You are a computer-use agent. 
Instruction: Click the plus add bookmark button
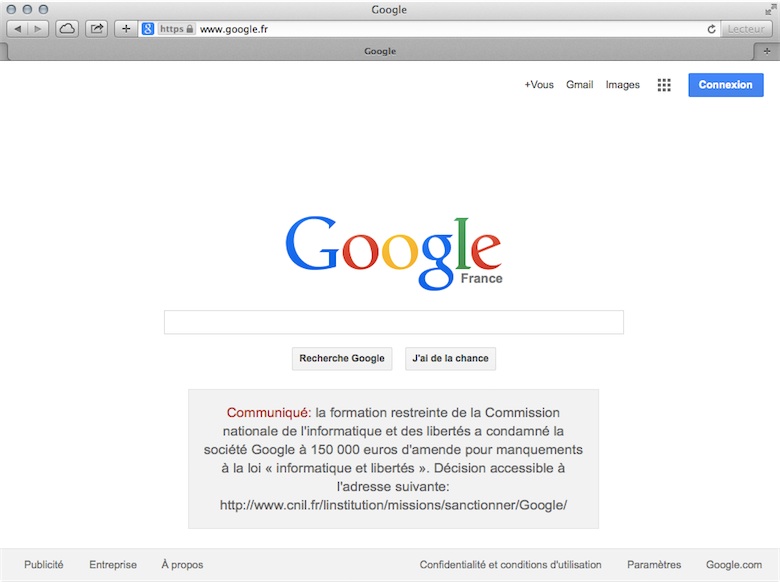click(x=126, y=29)
